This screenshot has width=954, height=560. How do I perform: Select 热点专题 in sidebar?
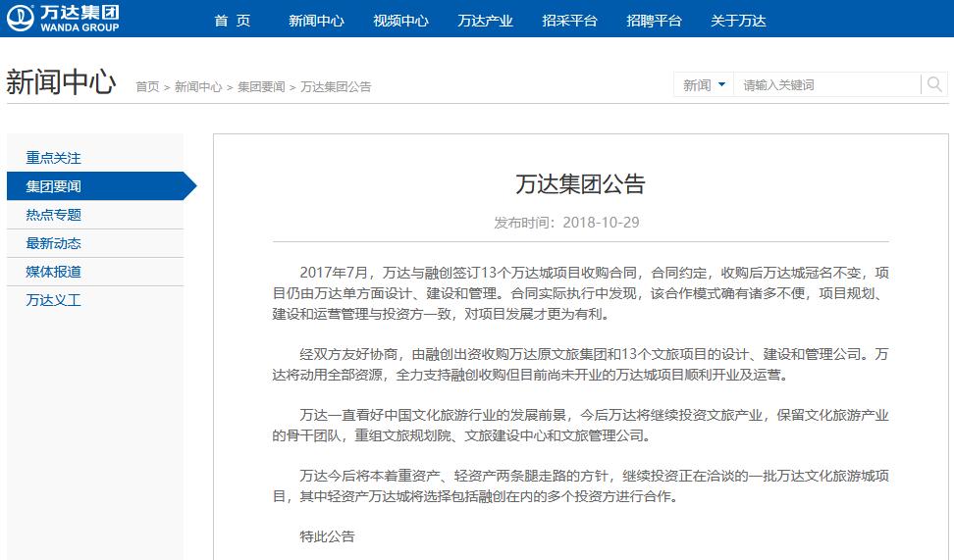point(53,215)
